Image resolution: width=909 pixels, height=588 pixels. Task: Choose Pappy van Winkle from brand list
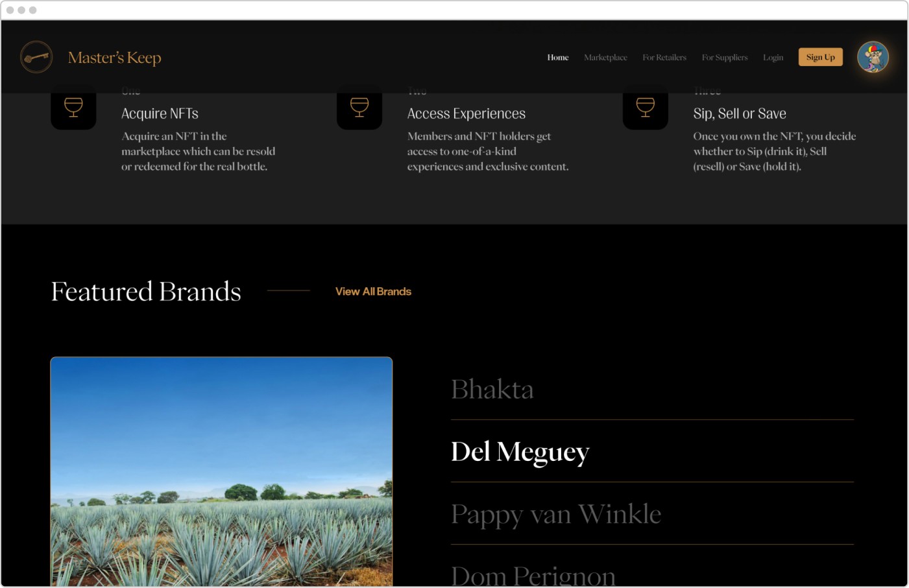[x=556, y=514]
